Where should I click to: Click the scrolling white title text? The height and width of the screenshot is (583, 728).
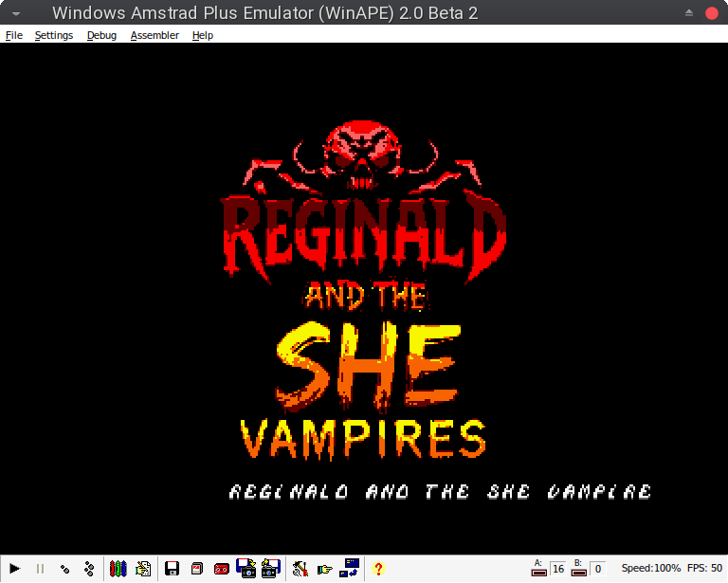click(x=440, y=492)
